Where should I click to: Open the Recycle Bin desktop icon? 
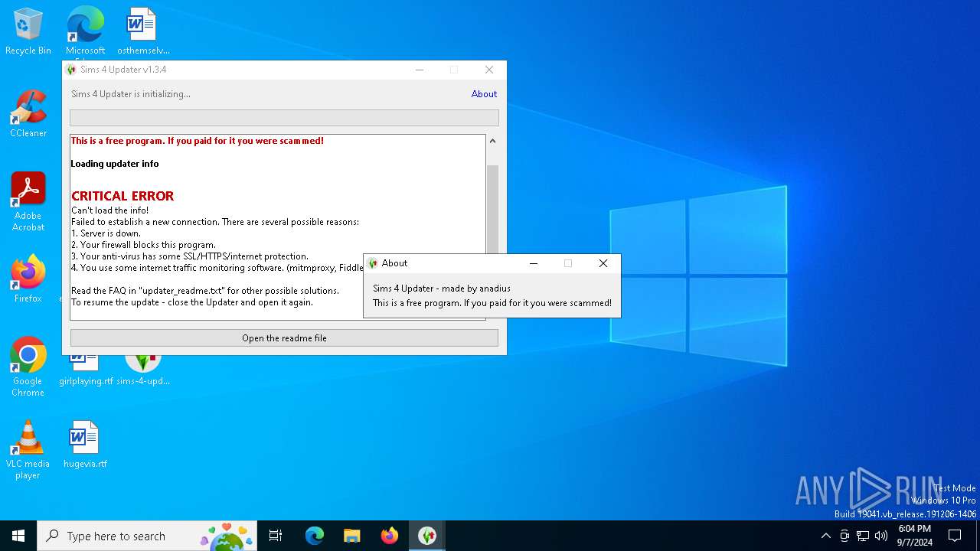pyautogui.click(x=28, y=31)
